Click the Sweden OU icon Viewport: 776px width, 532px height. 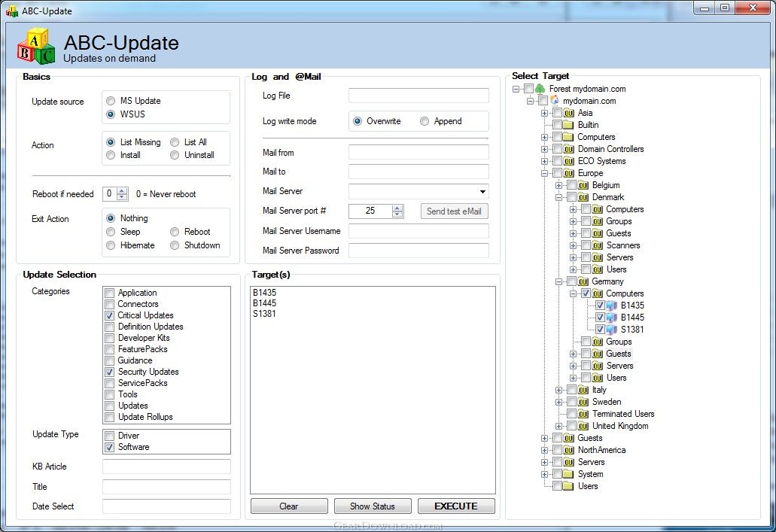click(583, 402)
